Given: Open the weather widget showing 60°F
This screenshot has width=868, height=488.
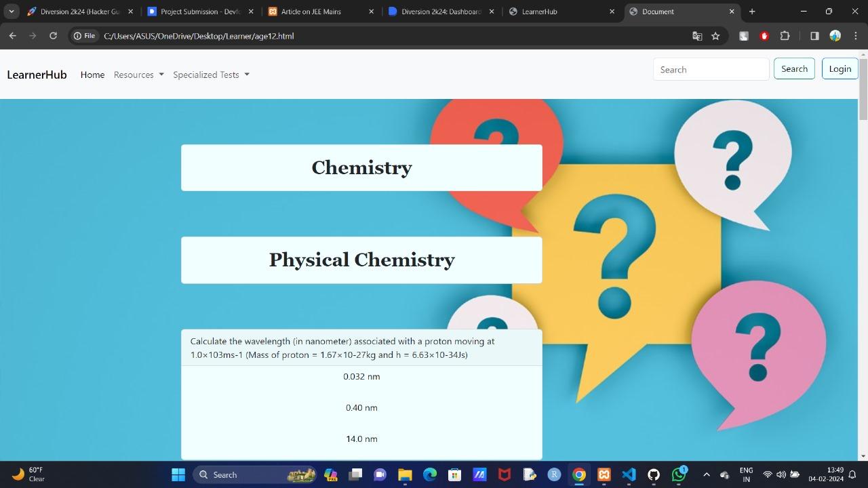Looking at the screenshot, I should point(28,474).
